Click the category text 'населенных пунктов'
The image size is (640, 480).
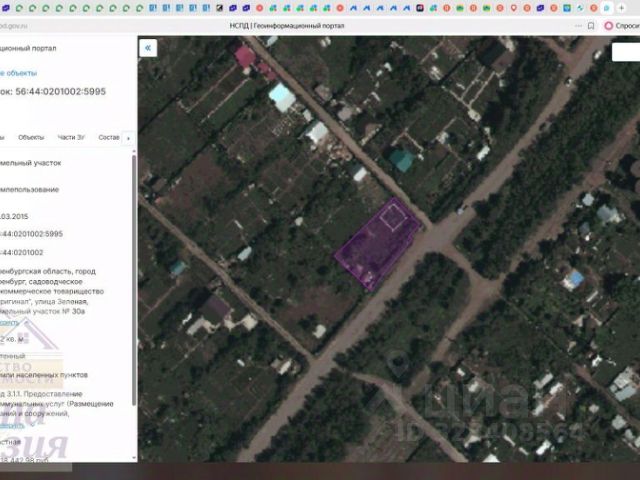[x=53, y=375]
